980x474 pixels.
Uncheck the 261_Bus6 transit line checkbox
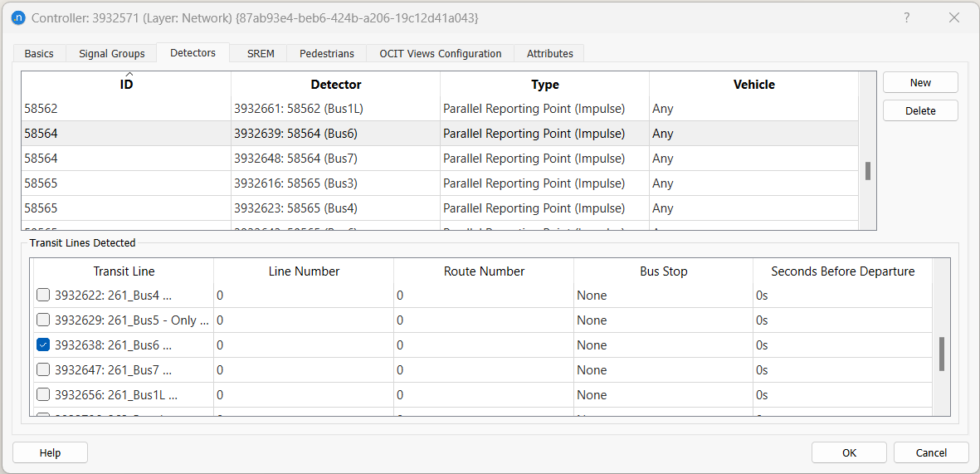[x=43, y=345]
